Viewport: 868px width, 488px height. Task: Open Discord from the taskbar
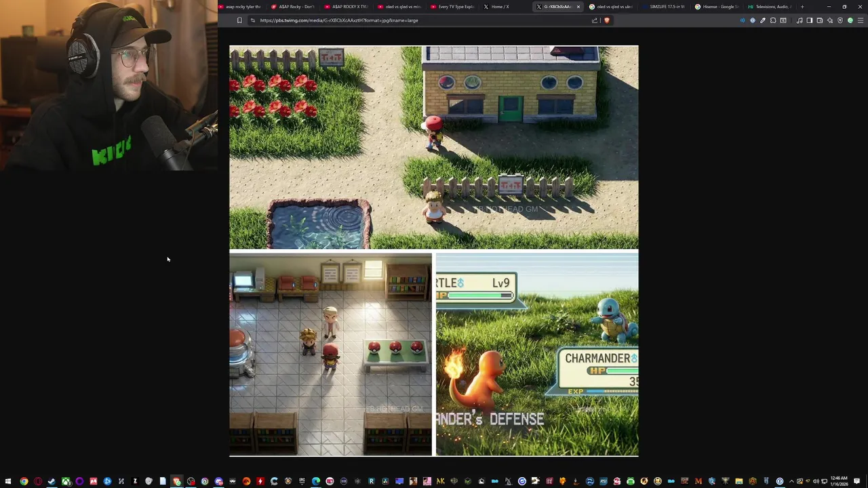coord(218,481)
